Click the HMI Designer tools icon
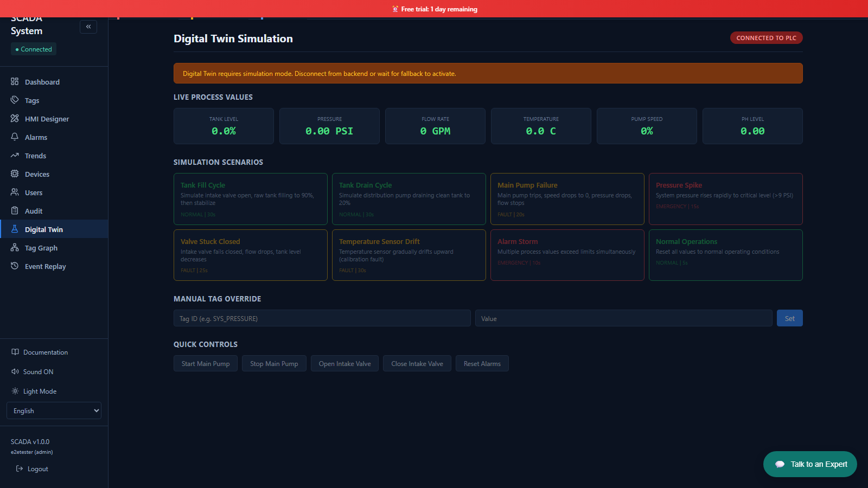This screenshot has width=868, height=488. [15, 118]
